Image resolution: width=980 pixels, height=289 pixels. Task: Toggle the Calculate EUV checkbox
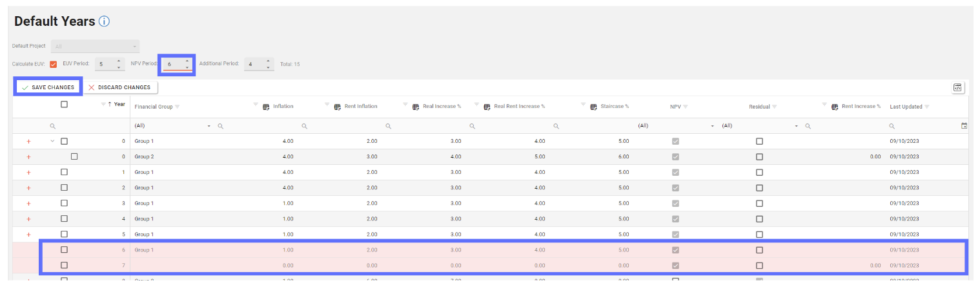click(x=54, y=64)
